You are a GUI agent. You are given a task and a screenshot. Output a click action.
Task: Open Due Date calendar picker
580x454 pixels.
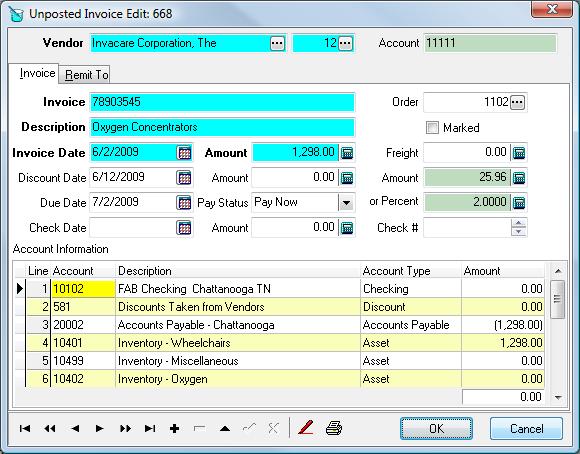(184, 202)
